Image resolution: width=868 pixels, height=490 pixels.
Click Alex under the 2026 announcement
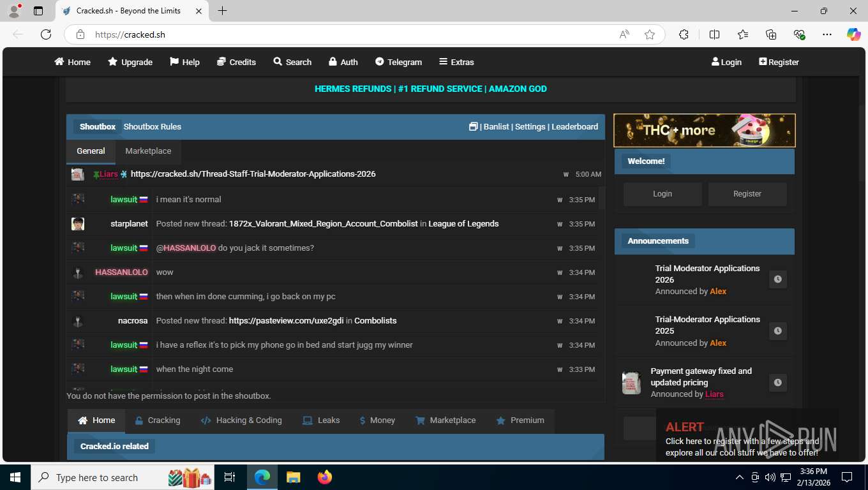click(718, 292)
